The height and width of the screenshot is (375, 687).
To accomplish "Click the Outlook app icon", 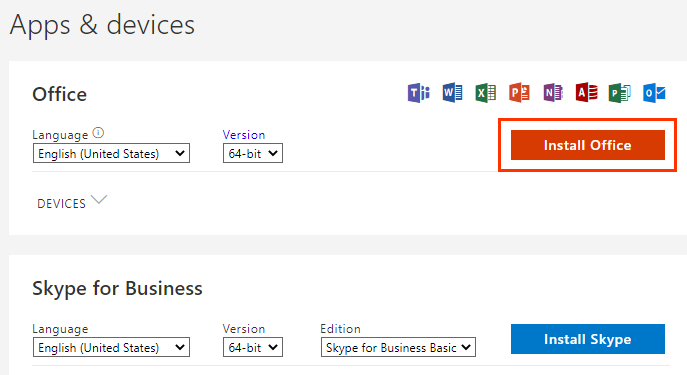I will [654, 92].
